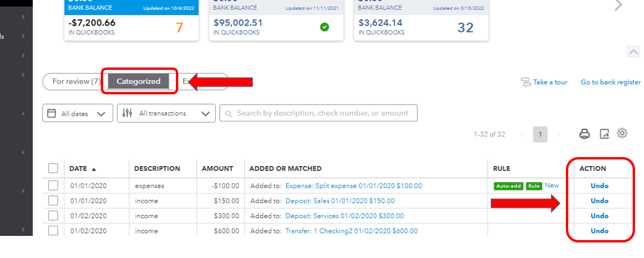The height and width of the screenshot is (258, 644).
Task: Toggle the select-all checkbox in the table header
Action: tap(53, 168)
